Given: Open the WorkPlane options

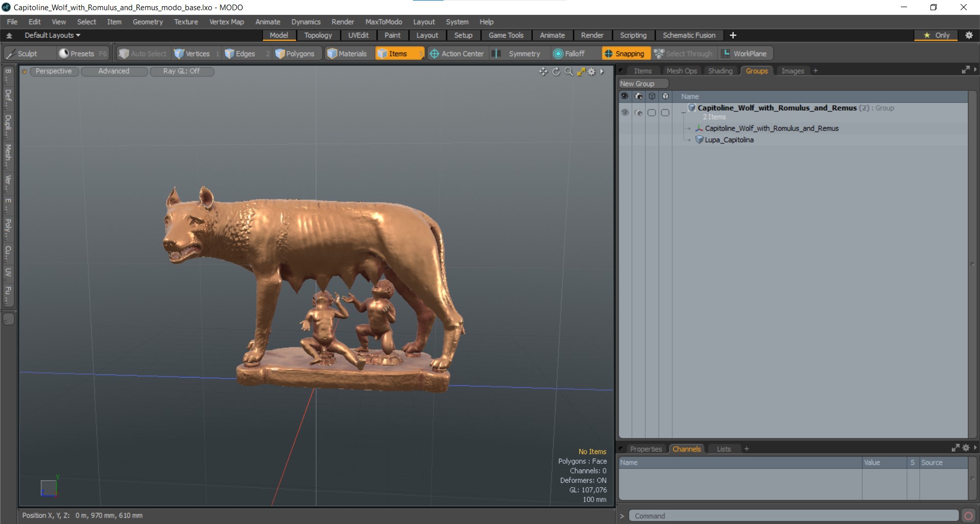Looking at the screenshot, I should tap(745, 54).
